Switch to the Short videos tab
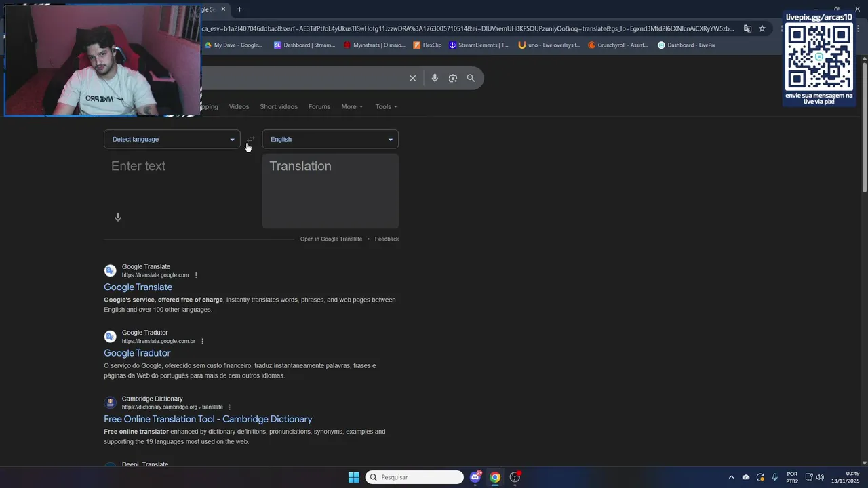This screenshot has height=488, width=868. [x=279, y=107]
